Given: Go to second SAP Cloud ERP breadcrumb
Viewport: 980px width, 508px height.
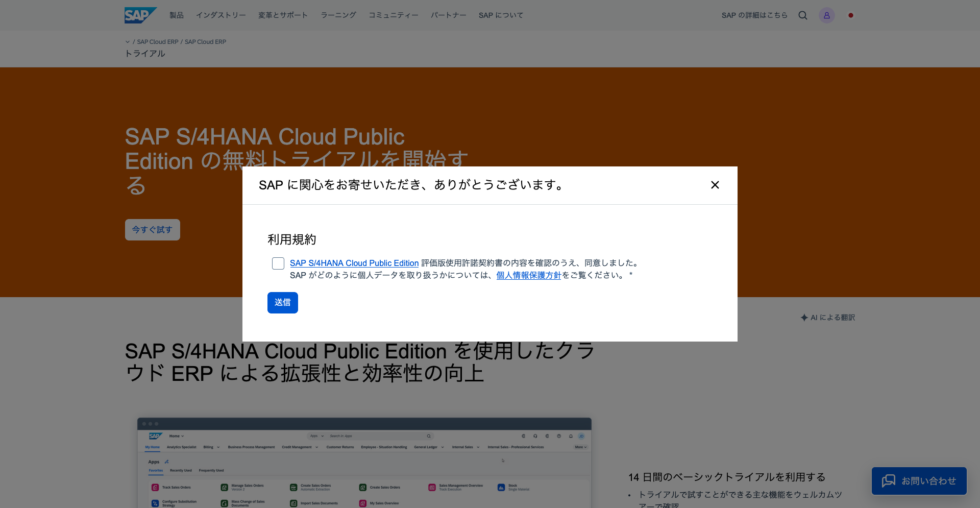Looking at the screenshot, I should (x=205, y=42).
